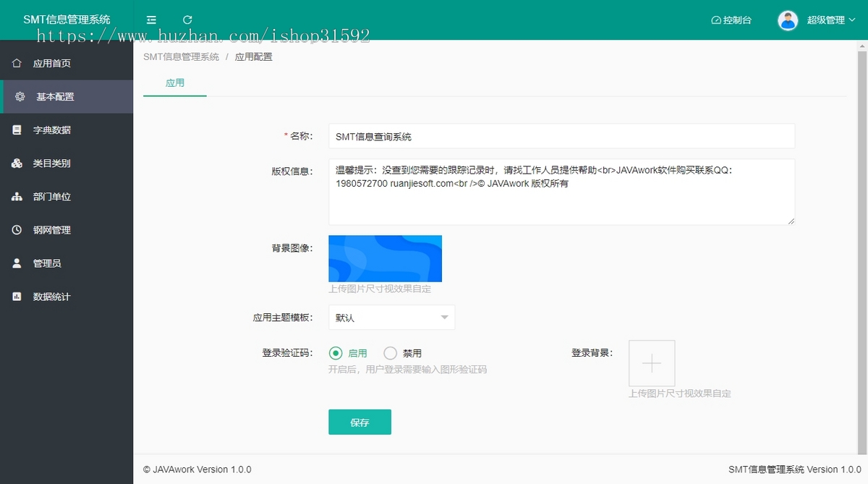Go to 类目类别 menu item
Image resolution: width=868 pixels, height=484 pixels.
coord(67,164)
